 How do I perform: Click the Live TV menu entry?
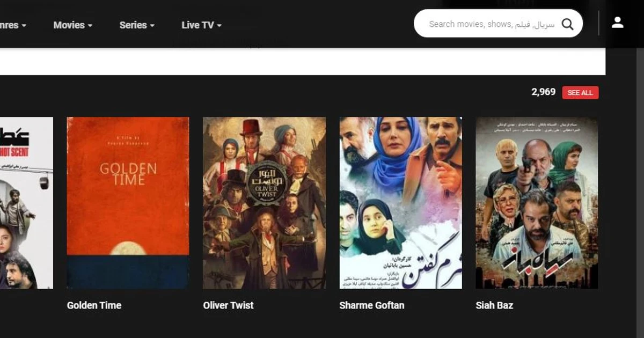pos(196,25)
